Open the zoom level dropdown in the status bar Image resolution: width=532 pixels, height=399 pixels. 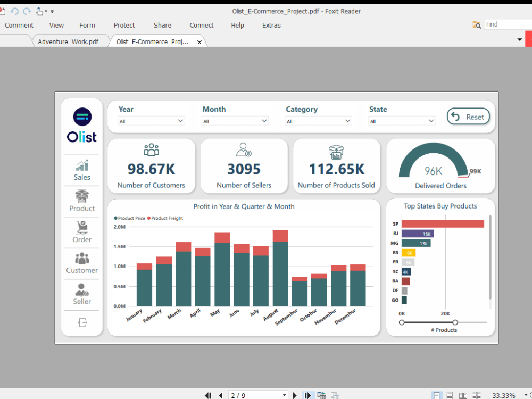pyautogui.click(x=526, y=395)
